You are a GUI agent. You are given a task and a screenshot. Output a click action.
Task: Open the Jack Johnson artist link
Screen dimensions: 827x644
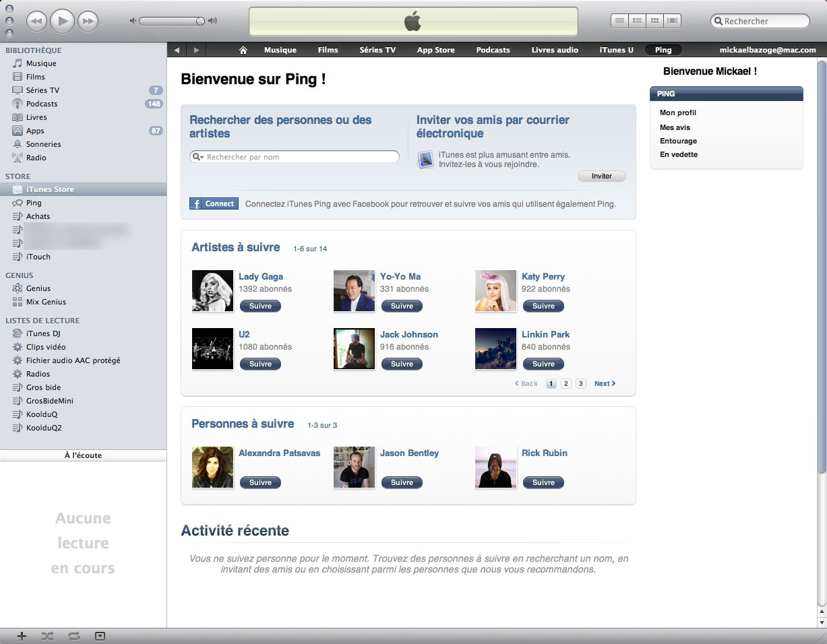[409, 334]
